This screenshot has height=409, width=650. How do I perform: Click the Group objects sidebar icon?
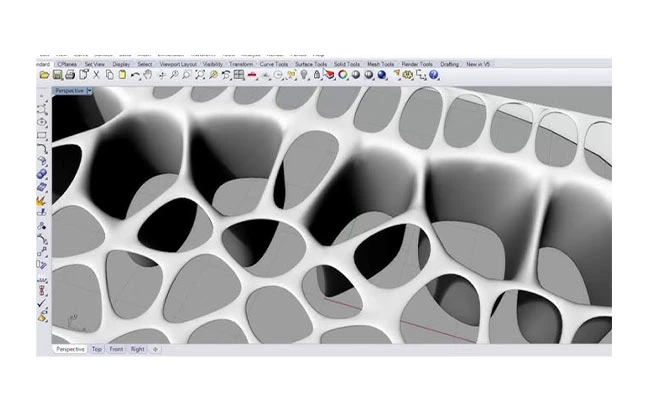(x=41, y=226)
